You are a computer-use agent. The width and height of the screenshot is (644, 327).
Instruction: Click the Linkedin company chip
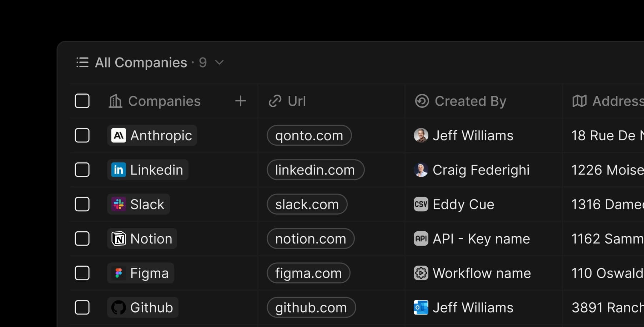[x=148, y=170]
